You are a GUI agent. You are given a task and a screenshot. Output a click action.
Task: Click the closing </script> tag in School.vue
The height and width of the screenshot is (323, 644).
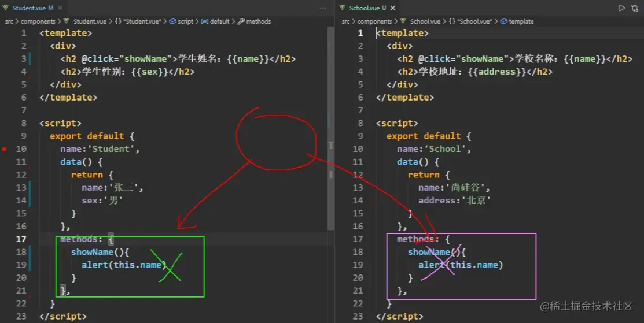(x=400, y=317)
